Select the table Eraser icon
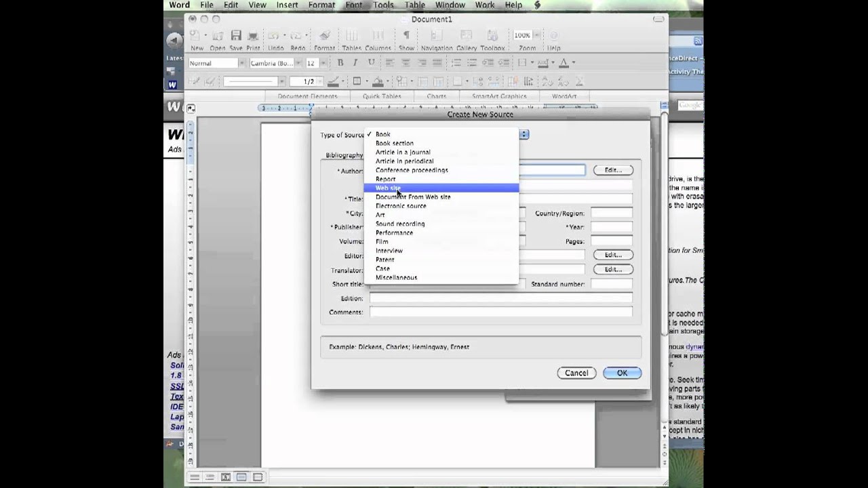868x488 pixels. (210, 81)
